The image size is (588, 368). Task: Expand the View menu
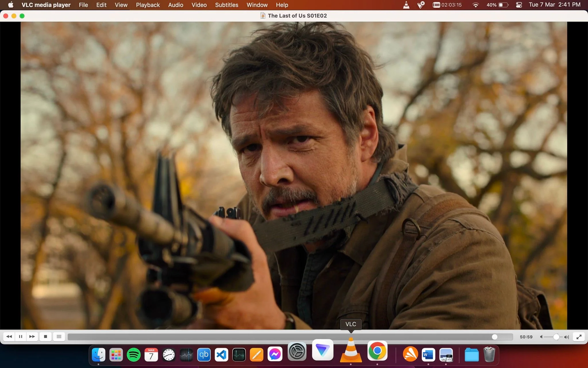(121, 5)
